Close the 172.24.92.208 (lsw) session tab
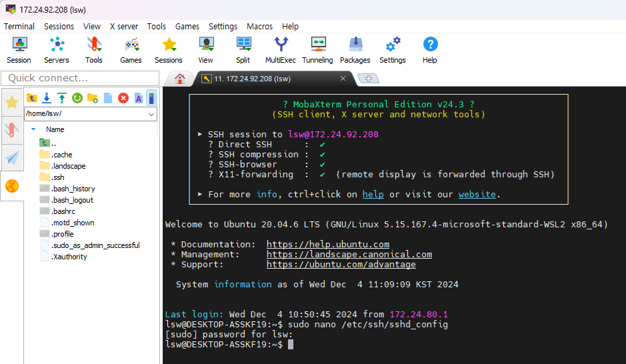 [x=343, y=79]
